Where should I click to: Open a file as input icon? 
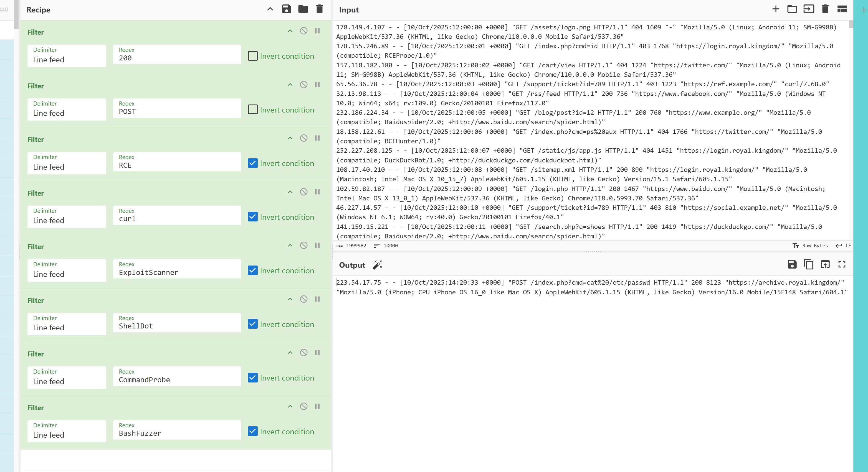(808, 9)
